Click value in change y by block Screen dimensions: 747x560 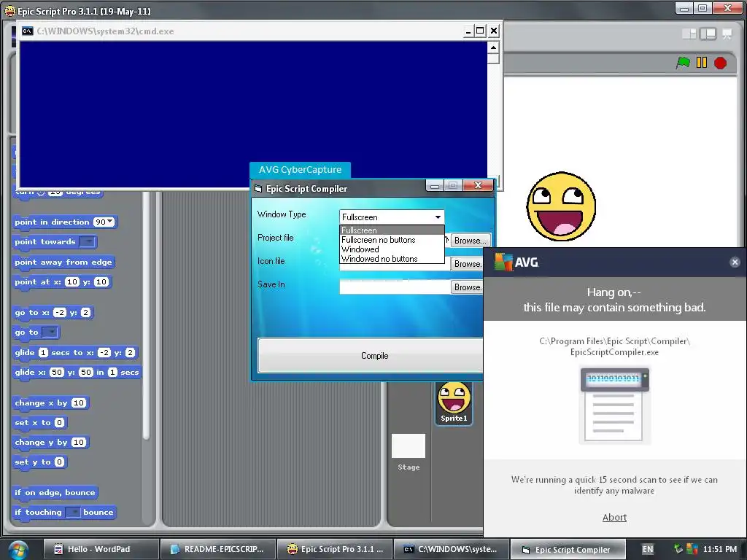[x=79, y=443]
